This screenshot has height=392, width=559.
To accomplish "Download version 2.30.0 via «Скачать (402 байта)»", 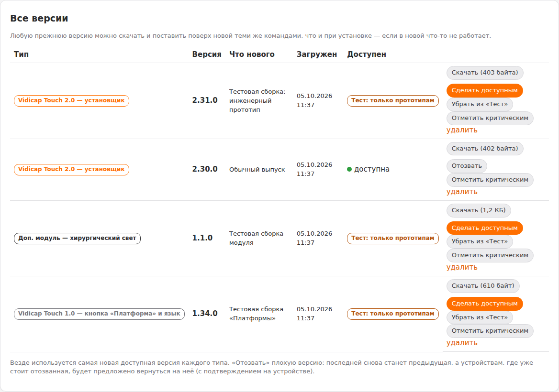I will (485, 149).
